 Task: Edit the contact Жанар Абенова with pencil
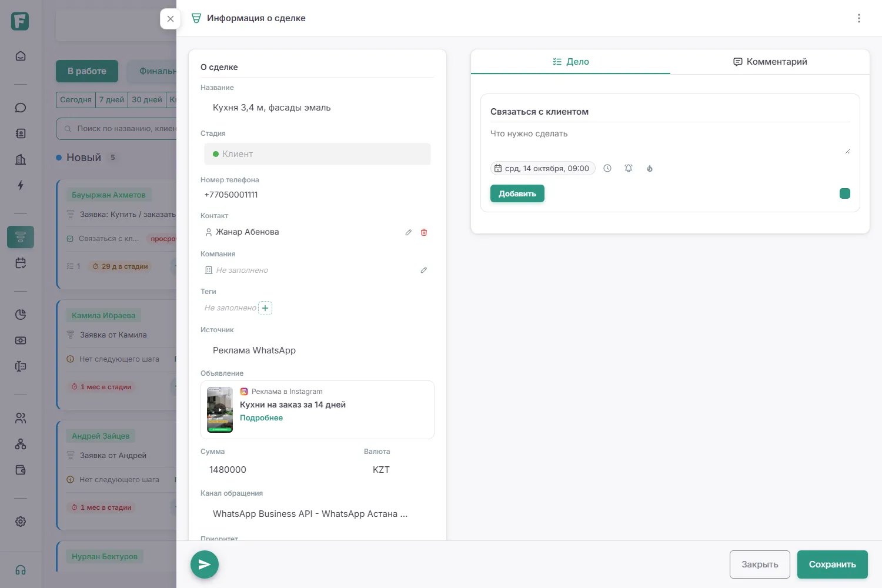(409, 232)
